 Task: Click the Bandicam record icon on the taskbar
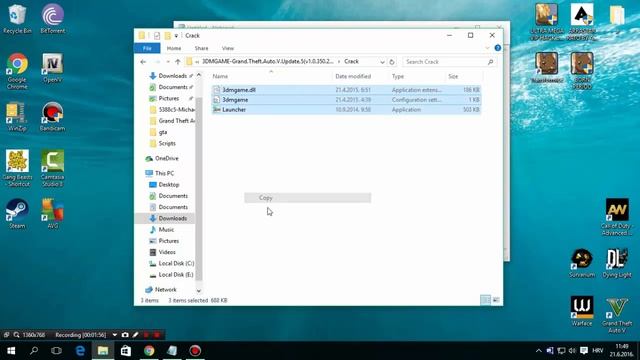click(195, 351)
